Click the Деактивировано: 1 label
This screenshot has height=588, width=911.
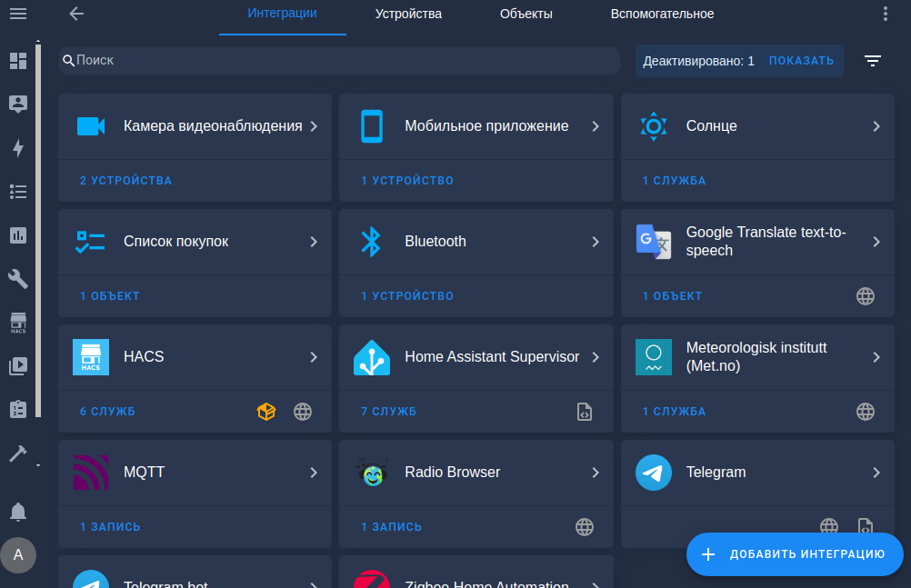[x=698, y=61]
